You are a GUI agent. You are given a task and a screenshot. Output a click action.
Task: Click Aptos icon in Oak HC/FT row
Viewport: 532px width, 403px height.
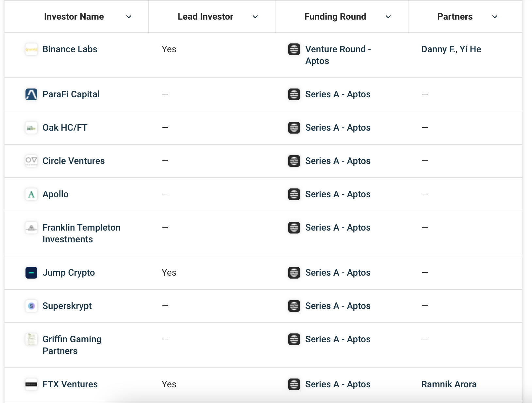[294, 128]
